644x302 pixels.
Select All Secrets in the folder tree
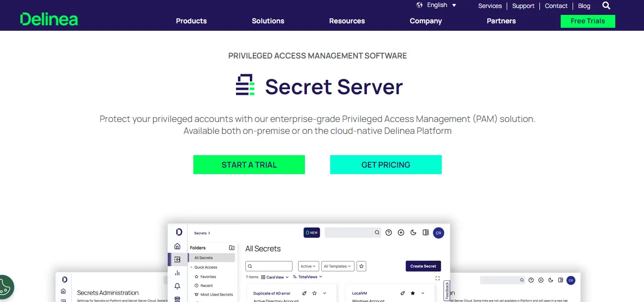tap(212, 258)
